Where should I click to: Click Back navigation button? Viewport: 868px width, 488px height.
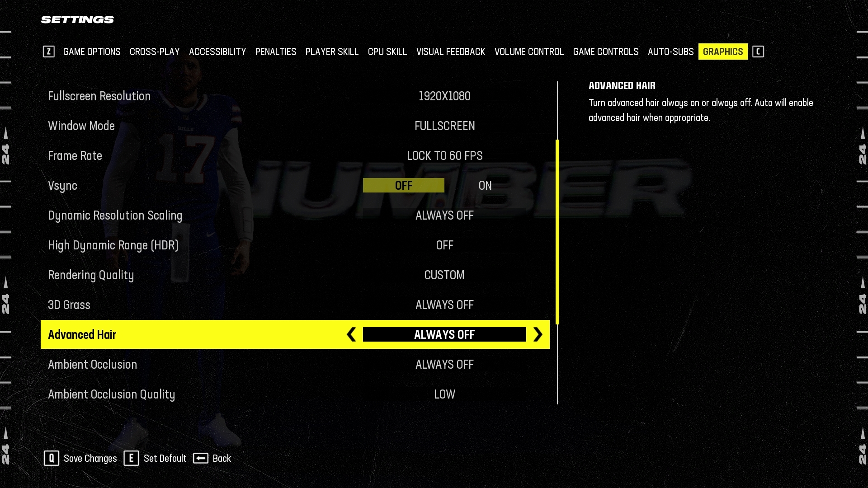pyautogui.click(x=212, y=458)
